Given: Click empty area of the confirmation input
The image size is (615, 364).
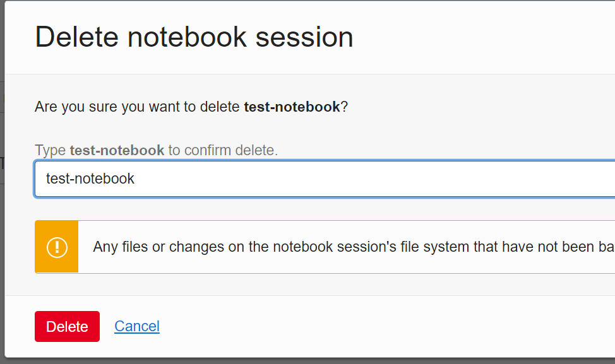Looking at the screenshot, I should click(x=373, y=179).
